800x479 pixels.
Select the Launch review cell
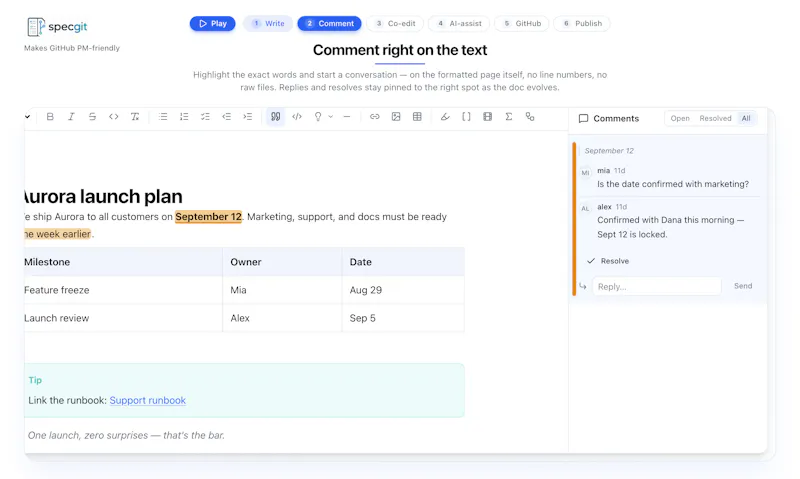(123, 318)
